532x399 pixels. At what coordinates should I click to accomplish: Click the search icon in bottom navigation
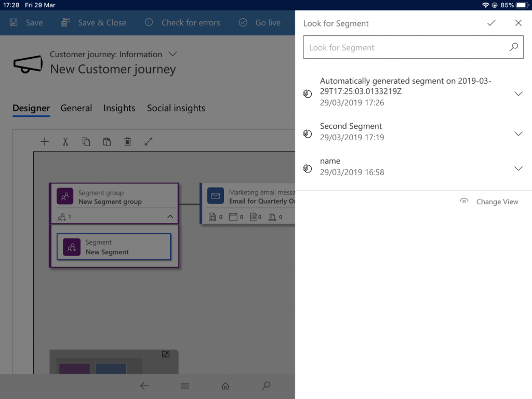click(x=266, y=386)
